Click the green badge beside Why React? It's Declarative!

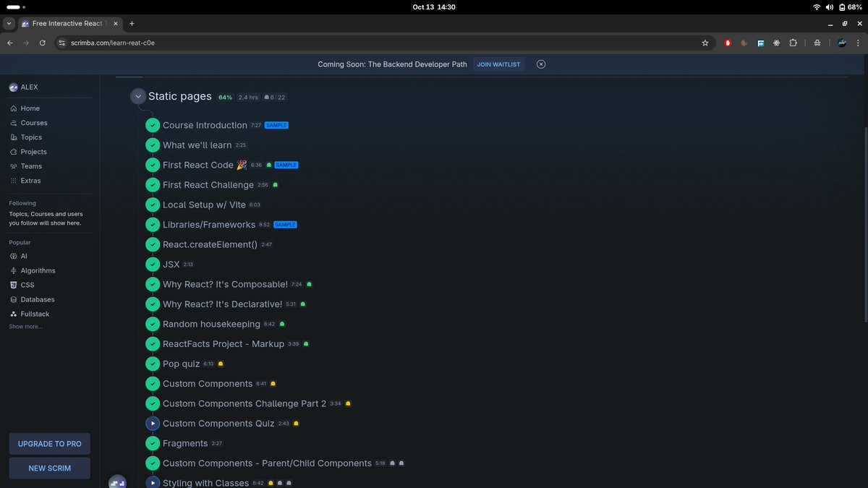pos(303,304)
